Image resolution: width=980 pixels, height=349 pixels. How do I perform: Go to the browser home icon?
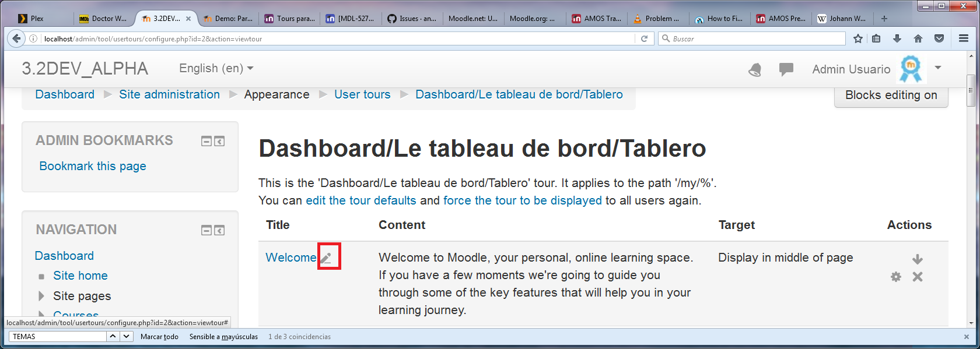pyautogui.click(x=918, y=38)
